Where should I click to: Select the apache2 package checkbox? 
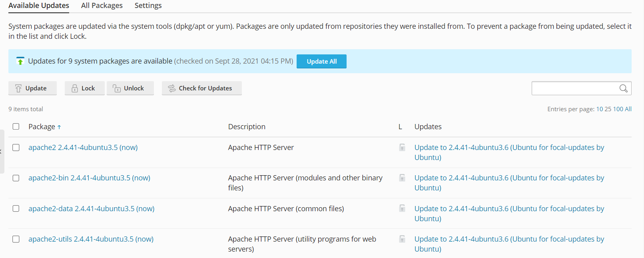[16, 148]
